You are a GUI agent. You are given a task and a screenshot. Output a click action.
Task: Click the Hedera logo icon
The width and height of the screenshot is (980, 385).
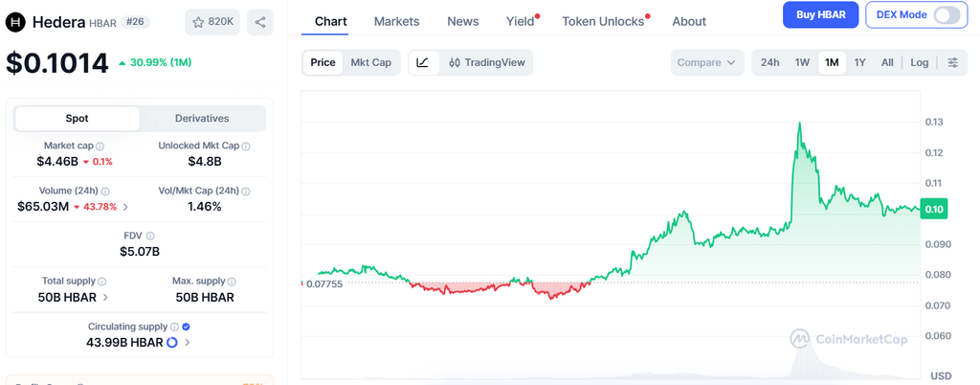coord(15,22)
